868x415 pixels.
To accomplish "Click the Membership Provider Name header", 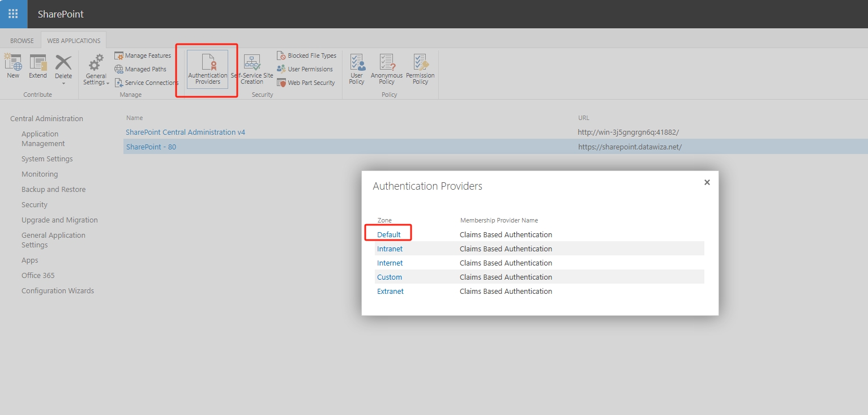I will coord(499,220).
